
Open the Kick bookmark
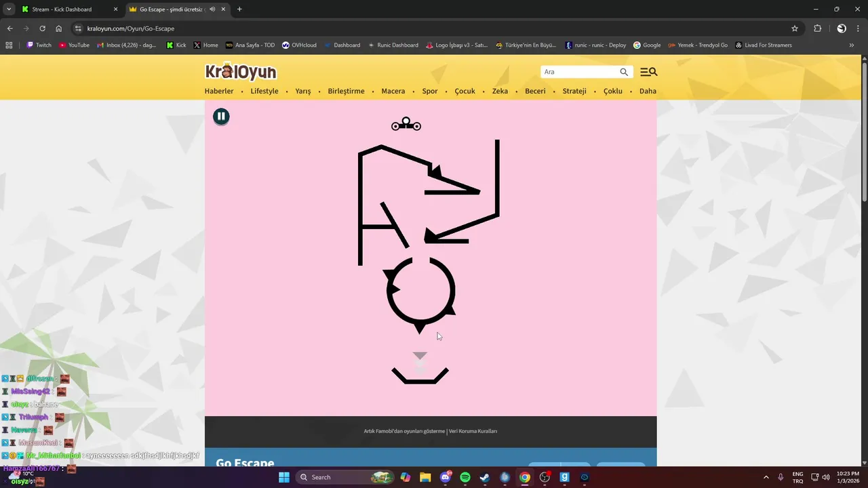point(176,45)
